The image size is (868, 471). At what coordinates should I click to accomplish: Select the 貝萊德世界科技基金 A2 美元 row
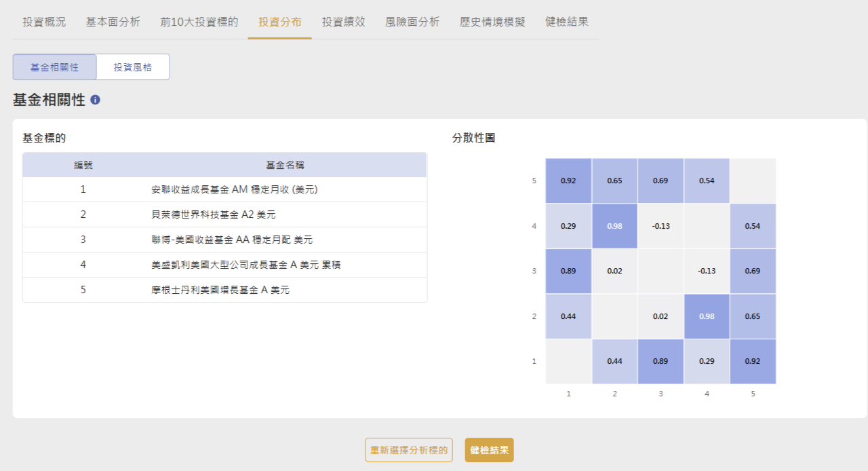pyautogui.click(x=224, y=214)
